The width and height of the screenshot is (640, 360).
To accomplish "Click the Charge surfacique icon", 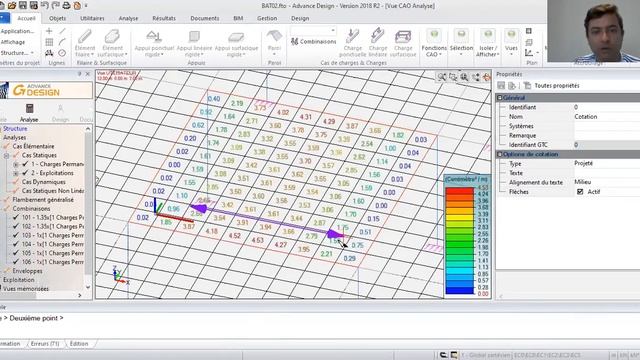I will tap(403, 37).
